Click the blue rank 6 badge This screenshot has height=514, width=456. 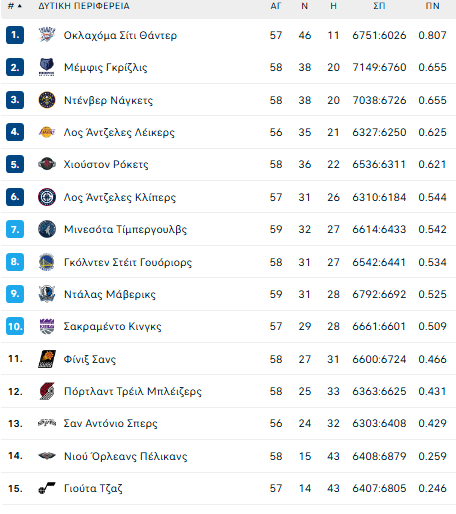(x=15, y=197)
